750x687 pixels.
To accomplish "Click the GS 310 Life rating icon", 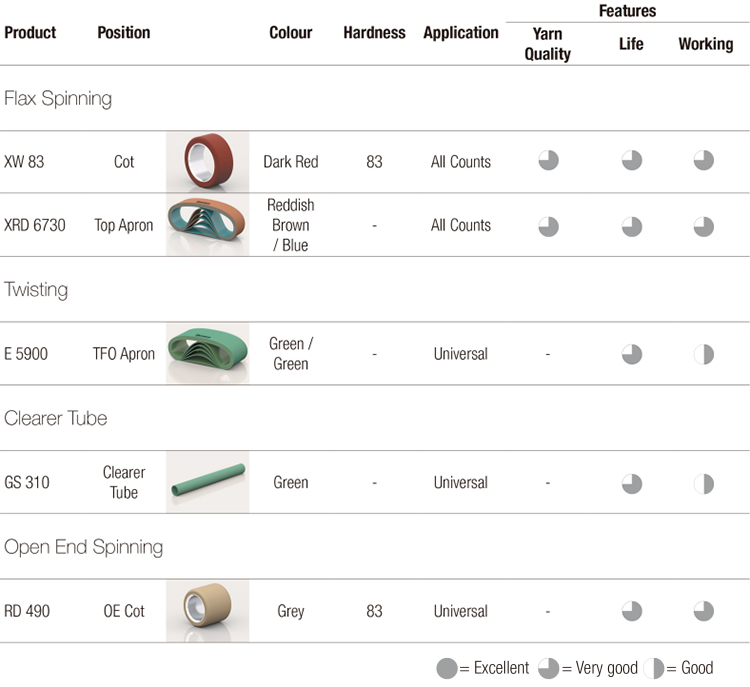I will pyautogui.click(x=631, y=483).
